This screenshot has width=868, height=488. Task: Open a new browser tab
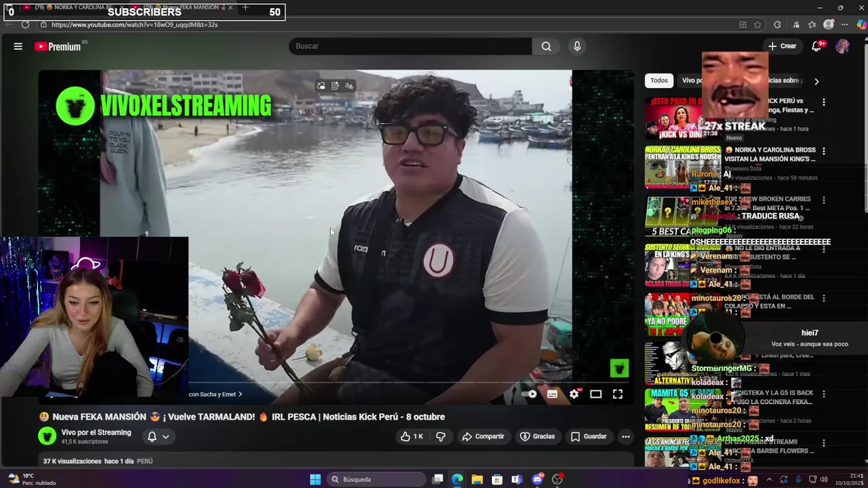tap(245, 7)
